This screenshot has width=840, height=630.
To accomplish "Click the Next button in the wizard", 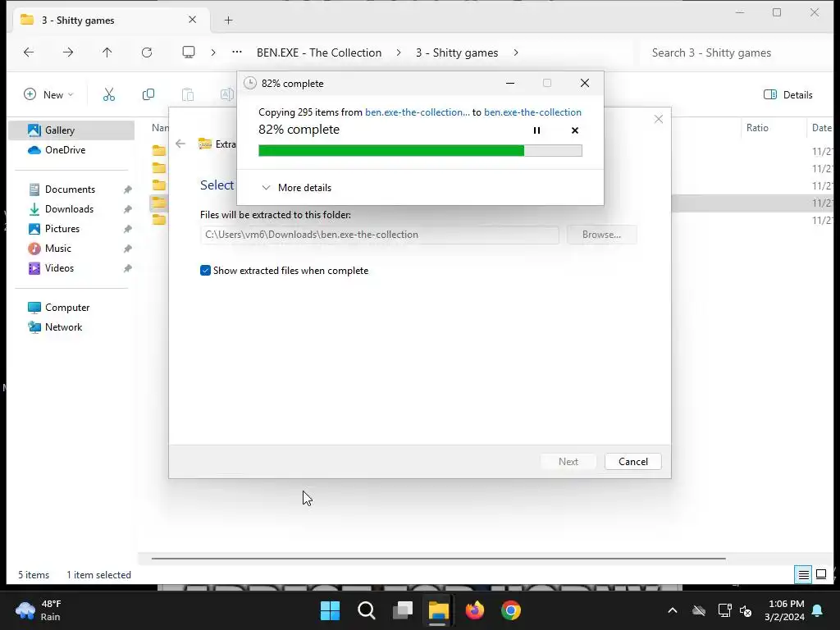I will (x=568, y=462).
